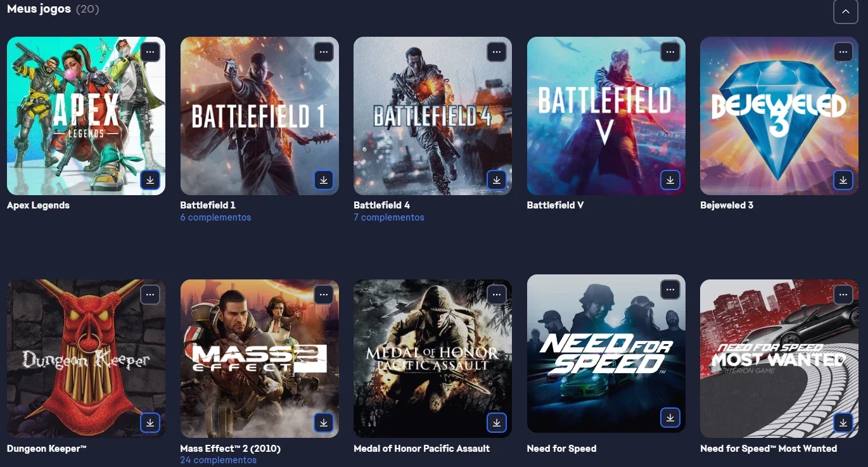Select the Bejeweled 3 diamond cover
868x467 pixels.
pos(779,116)
